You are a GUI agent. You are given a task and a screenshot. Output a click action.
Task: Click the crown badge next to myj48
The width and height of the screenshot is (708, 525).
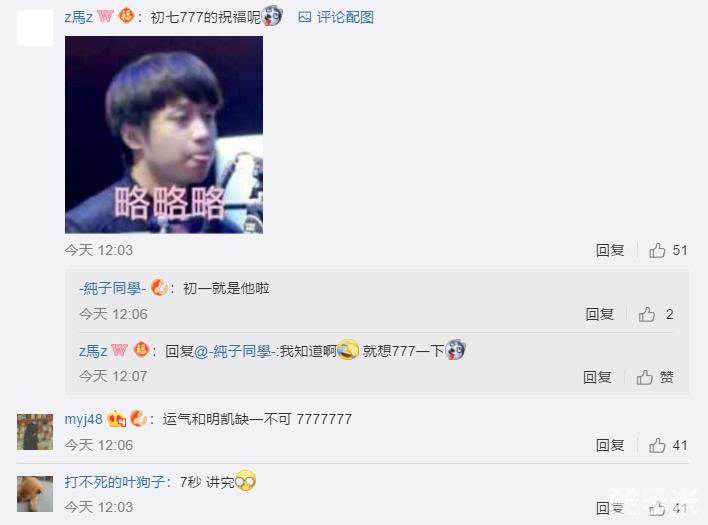click(116, 419)
